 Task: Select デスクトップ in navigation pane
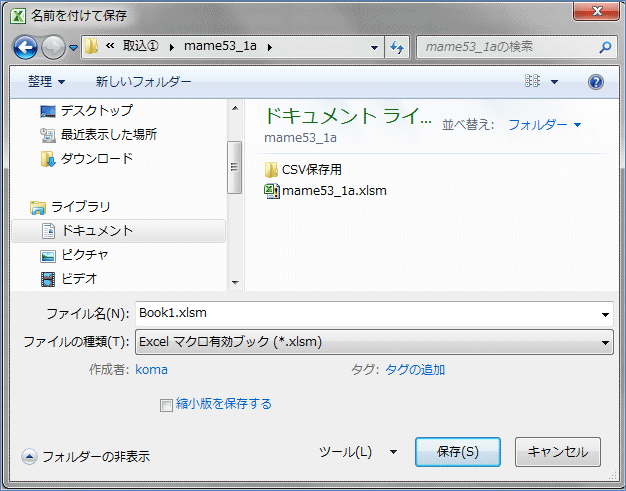tap(96, 111)
